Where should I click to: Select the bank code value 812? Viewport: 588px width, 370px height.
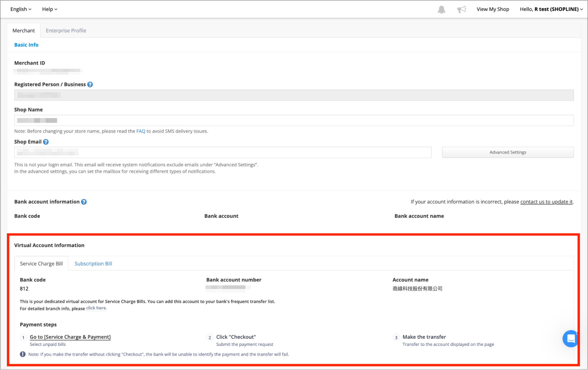point(24,289)
